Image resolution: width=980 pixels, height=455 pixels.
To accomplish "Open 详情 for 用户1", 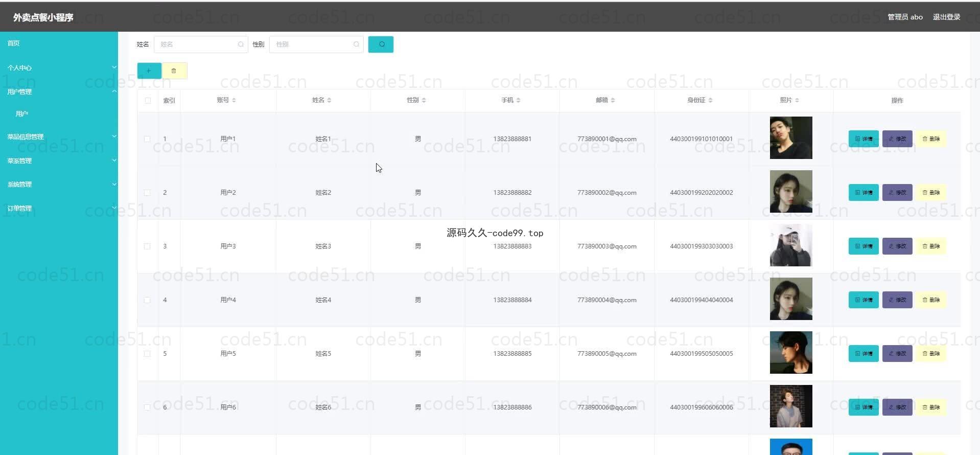I will point(864,139).
